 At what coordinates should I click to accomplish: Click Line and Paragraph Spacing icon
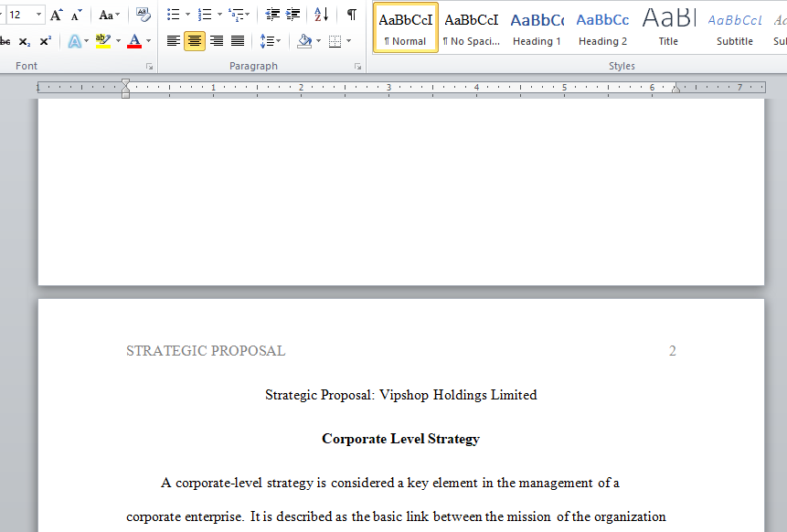pos(267,40)
